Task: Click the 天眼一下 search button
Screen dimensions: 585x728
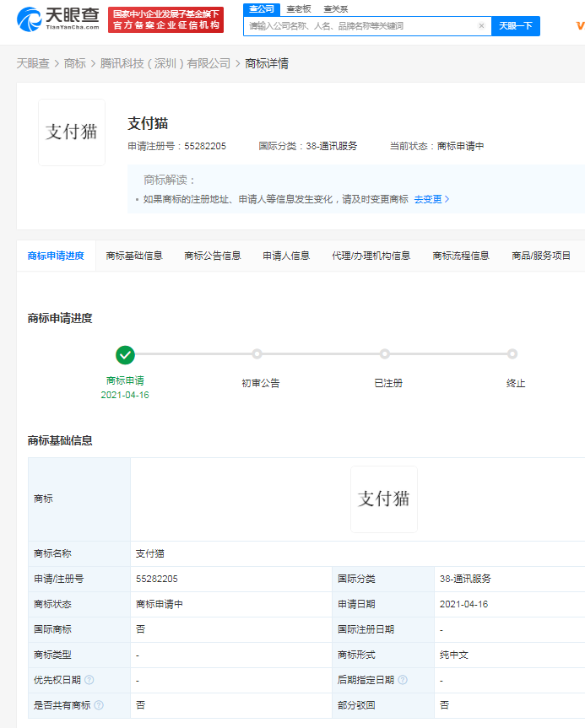Action: click(516, 26)
